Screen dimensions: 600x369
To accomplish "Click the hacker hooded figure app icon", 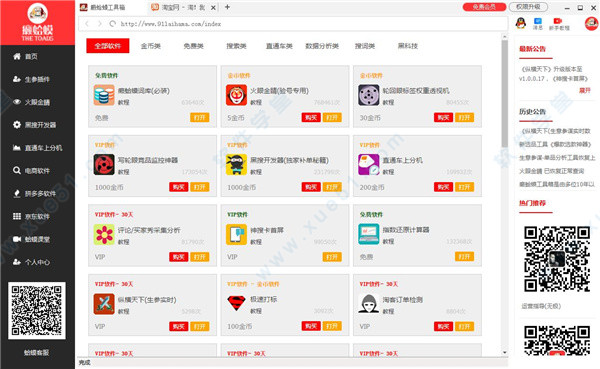I will [x=368, y=304].
